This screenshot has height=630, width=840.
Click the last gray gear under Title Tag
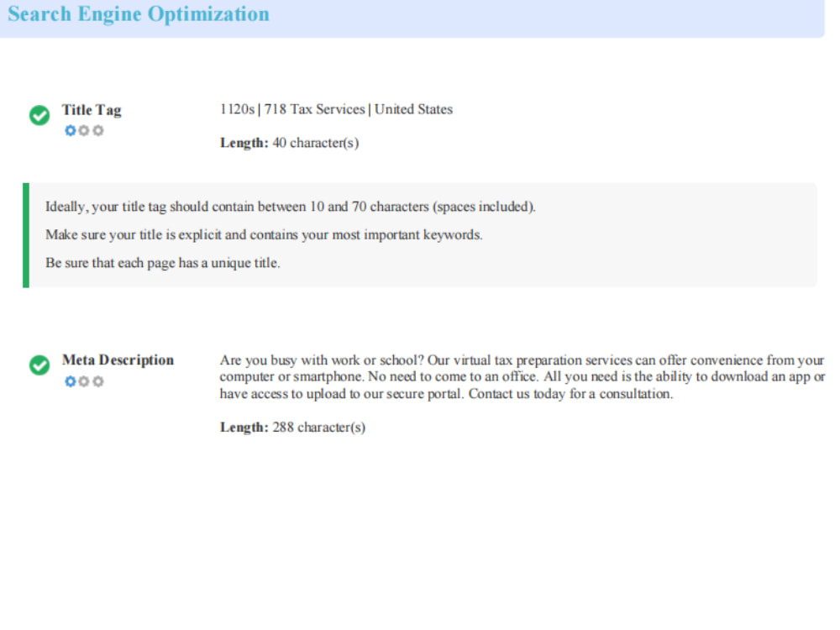click(x=98, y=130)
